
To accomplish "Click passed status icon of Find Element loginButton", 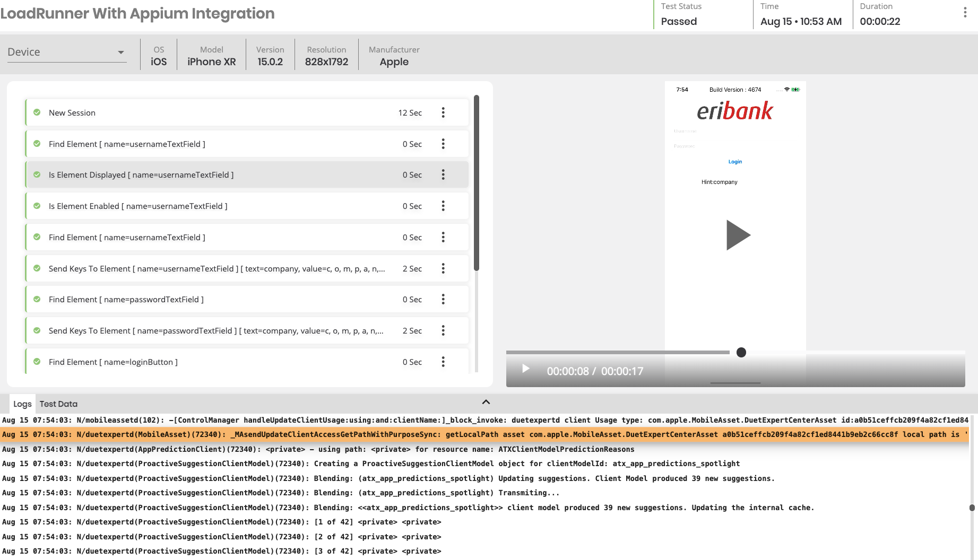I will (37, 362).
